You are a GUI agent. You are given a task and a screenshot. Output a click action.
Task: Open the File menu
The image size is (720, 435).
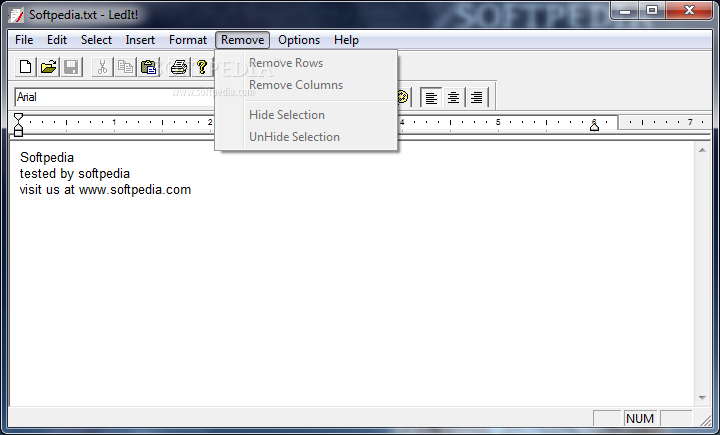24,40
